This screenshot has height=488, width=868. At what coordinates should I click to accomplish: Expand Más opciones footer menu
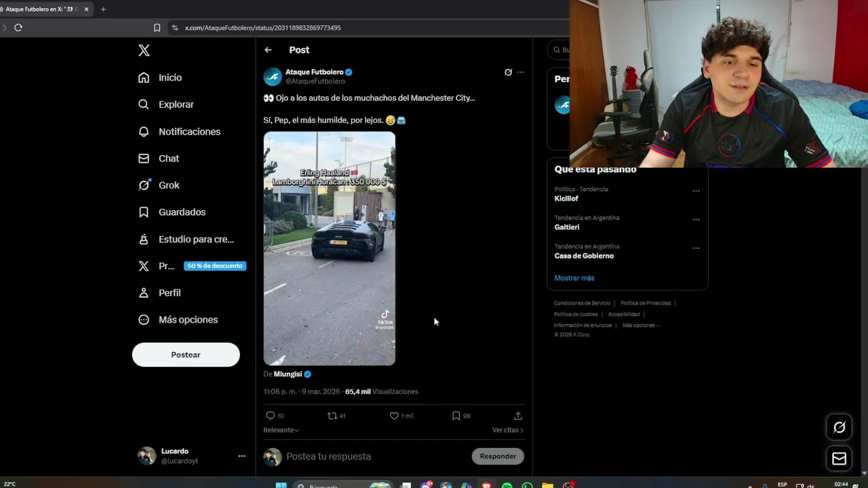641,325
